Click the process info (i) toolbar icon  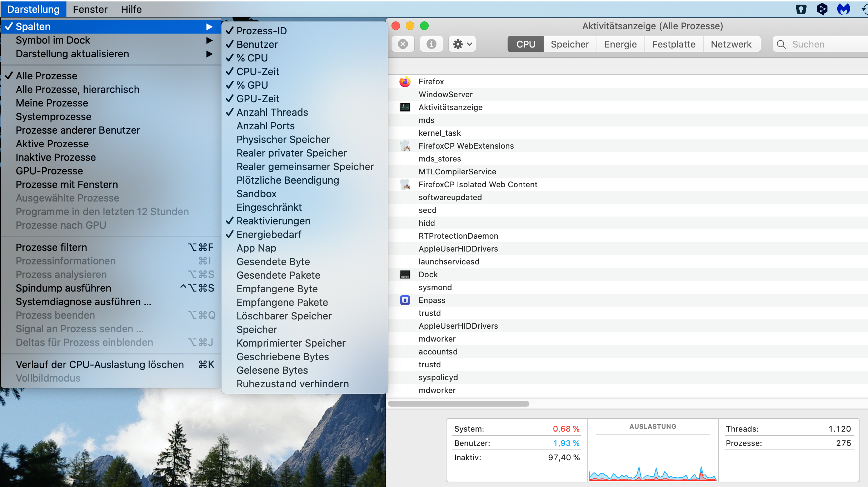[x=431, y=44]
